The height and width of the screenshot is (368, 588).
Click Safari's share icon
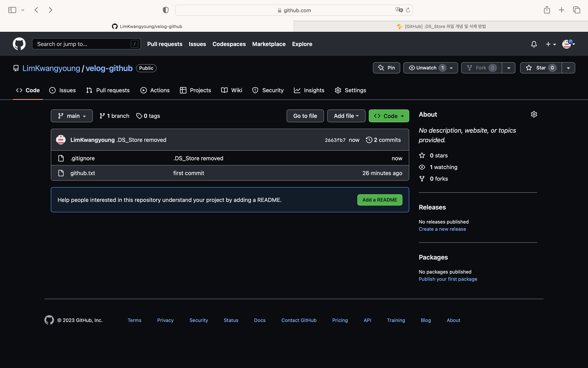(x=547, y=10)
